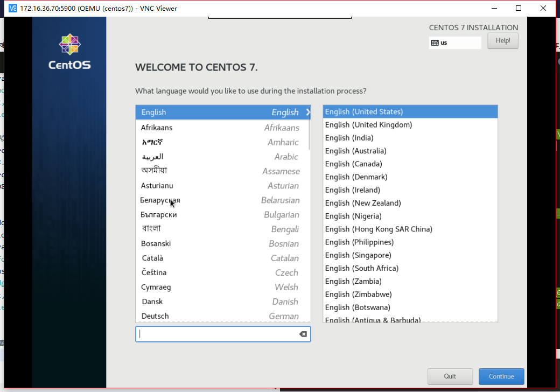560x392 pixels.
Task: Clear the language search field
Action: (x=303, y=334)
